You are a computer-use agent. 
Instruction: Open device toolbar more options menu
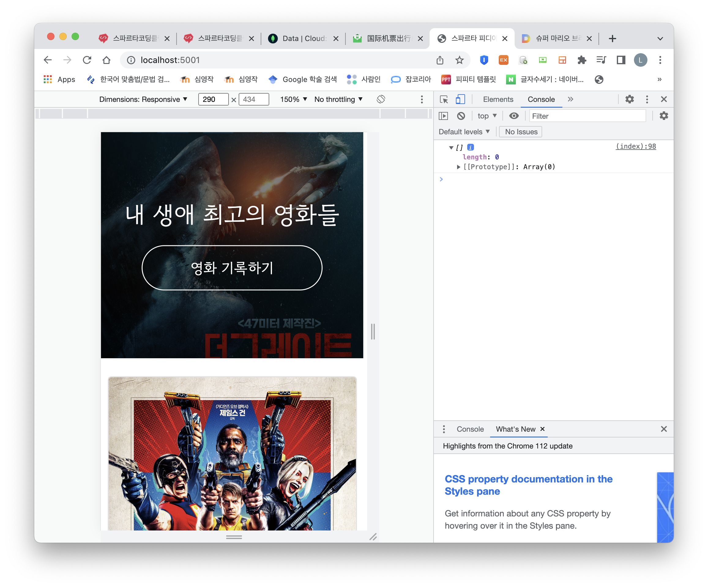pyautogui.click(x=422, y=99)
